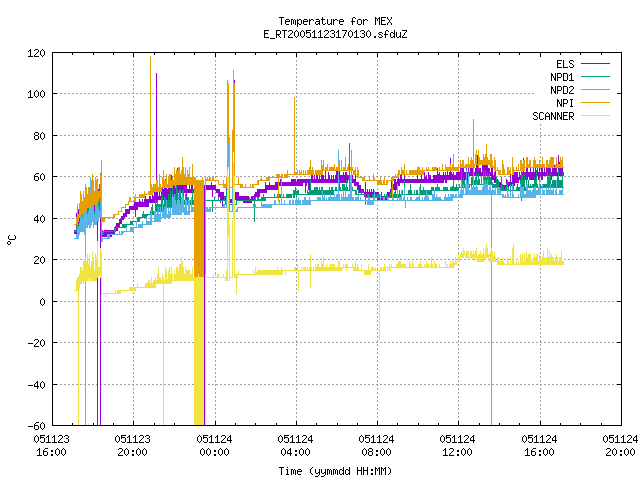Click the orange NPI legend line sample
Screen dimensions: 640x480
click(x=596, y=103)
